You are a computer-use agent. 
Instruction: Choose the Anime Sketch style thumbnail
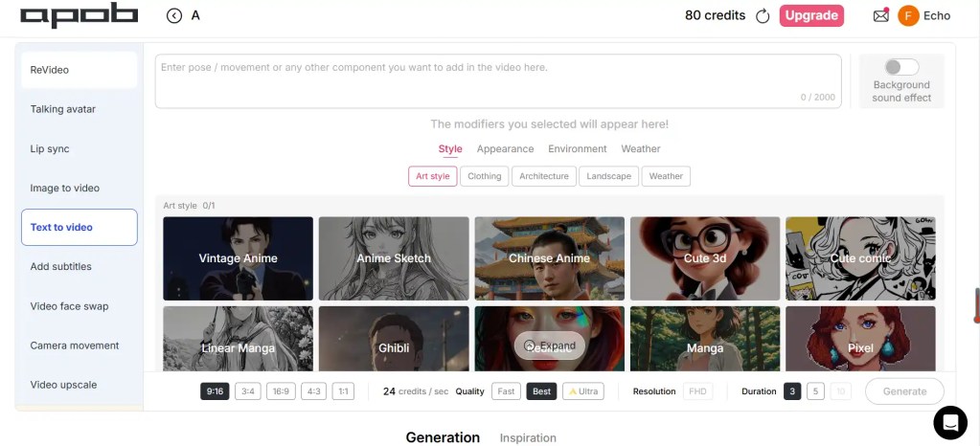pyautogui.click(x=394, y=258)
